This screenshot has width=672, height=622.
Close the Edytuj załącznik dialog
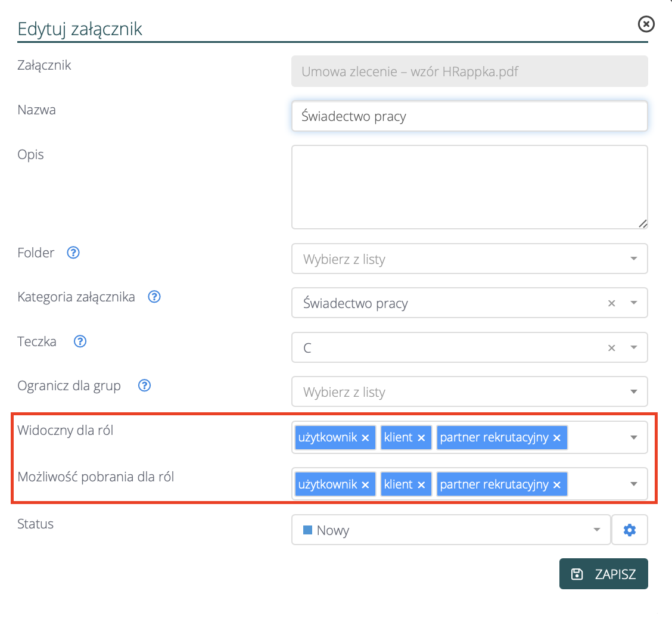(646, 24)
